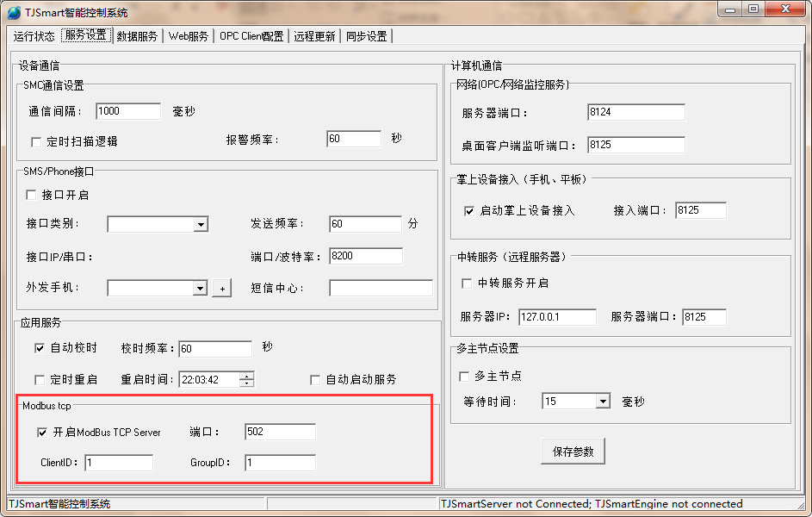Enable the 定时扫描逻辑 checkbox
812x517 pixels.
[36, 141]
